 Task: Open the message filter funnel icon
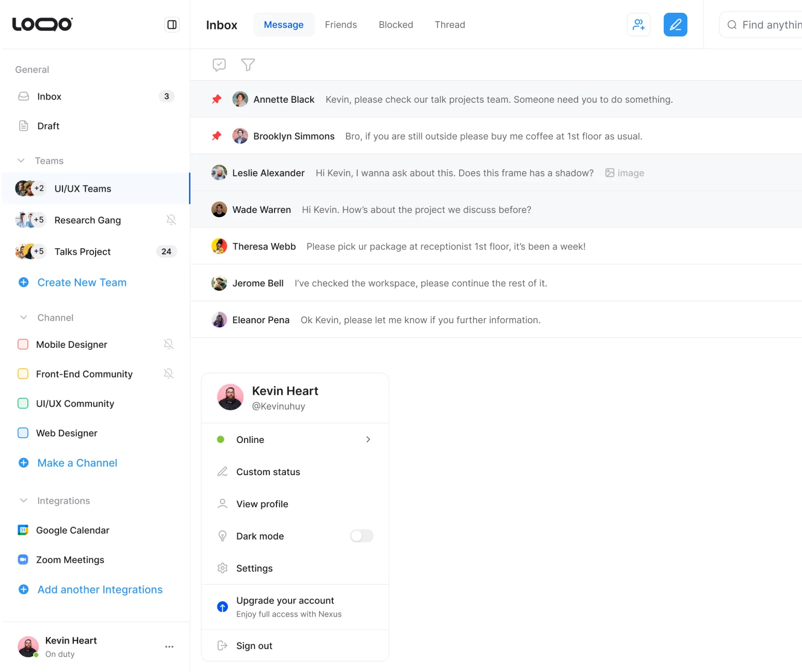tap(248, 64)
